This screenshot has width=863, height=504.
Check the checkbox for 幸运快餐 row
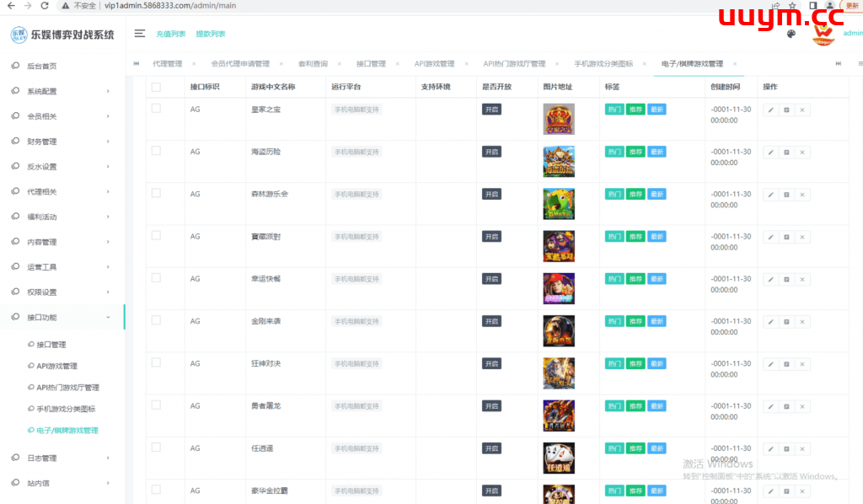156,277
